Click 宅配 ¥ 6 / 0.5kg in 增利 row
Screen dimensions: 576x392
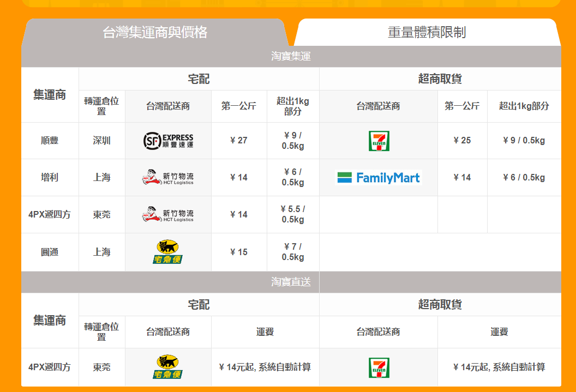pyautogui.click(x=293, y=177)
